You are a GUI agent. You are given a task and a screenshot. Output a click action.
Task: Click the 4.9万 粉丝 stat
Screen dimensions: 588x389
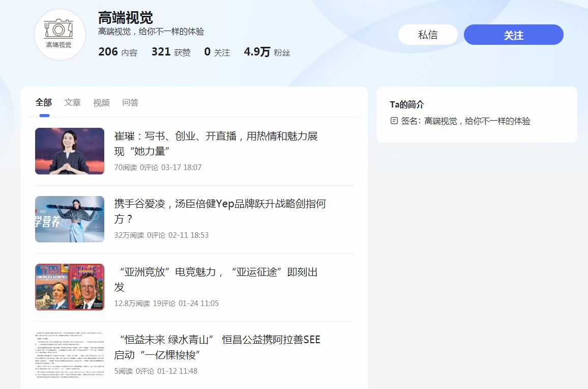pyautogui.click(x=267, y=52)
